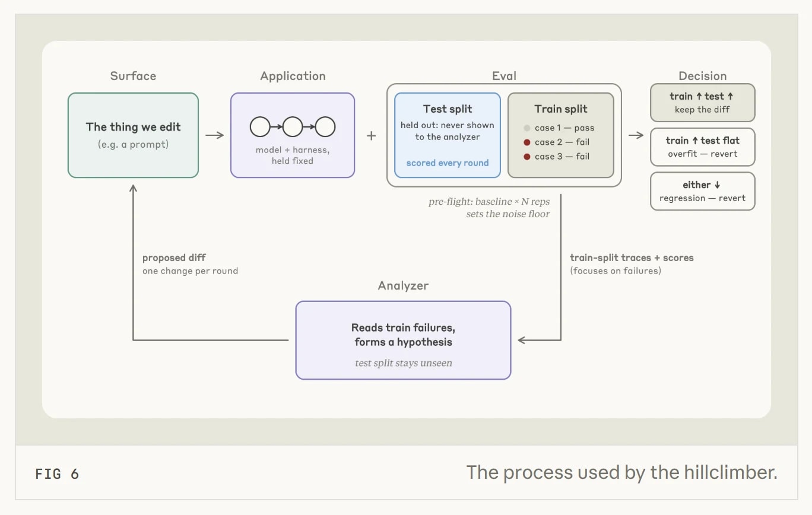This screenshot has width=812, height=515.
Task: Click the "case 1 — pass" label
Action: coord(564,128)
